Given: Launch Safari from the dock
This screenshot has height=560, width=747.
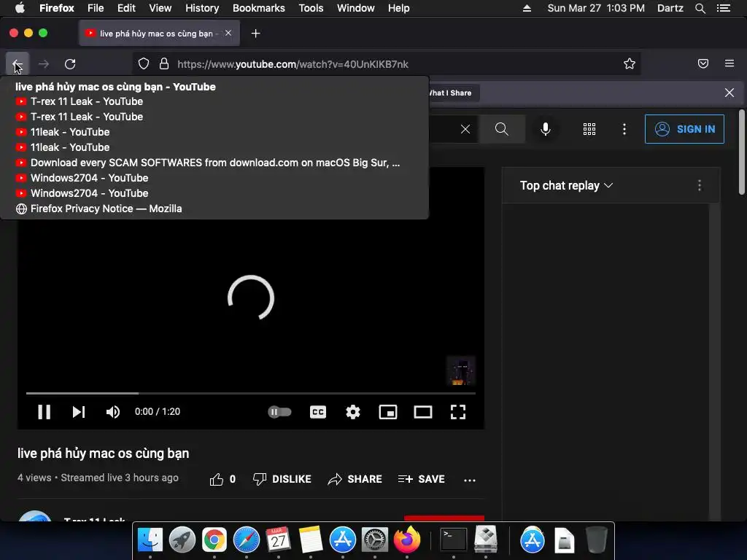Looking at the screenshot, I should 247,540.
